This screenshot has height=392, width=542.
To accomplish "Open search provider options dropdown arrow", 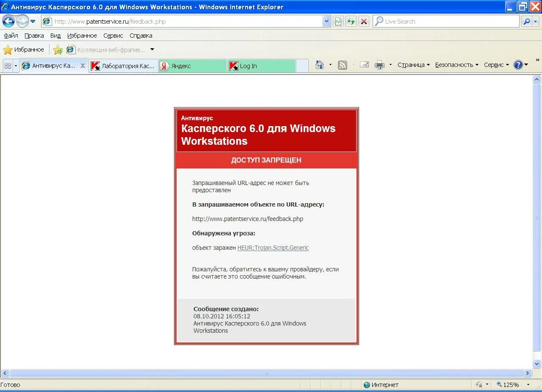I will click(x=536, y=21).
